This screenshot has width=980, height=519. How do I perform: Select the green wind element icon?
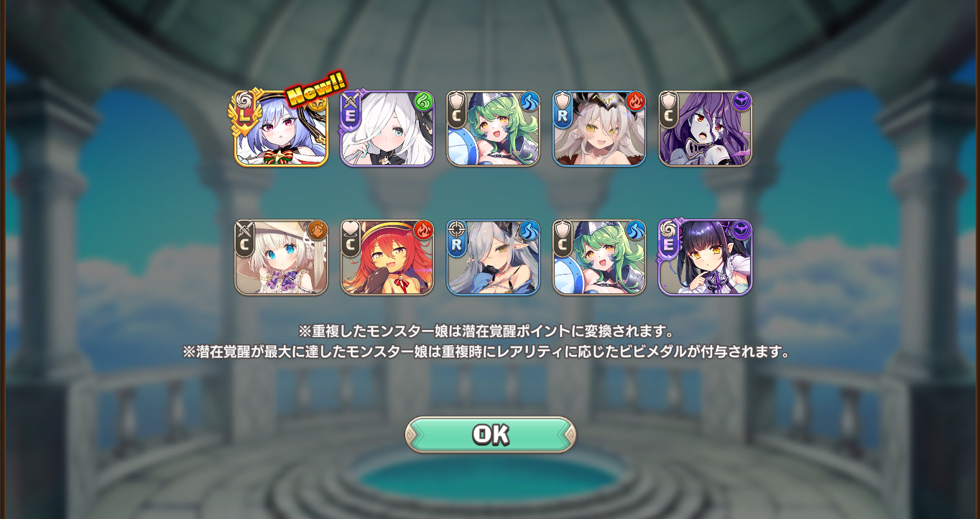(x=423, y=101)
